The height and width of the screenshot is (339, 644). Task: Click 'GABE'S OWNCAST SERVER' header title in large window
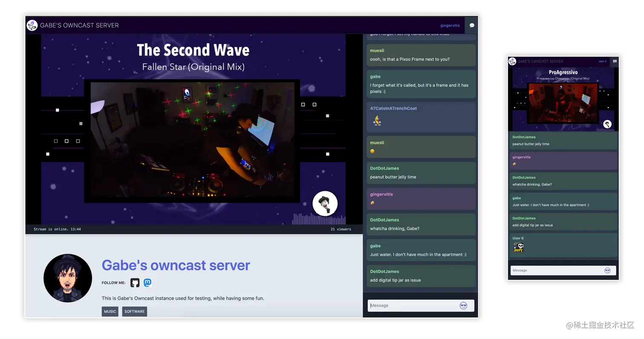coord(79,25)
